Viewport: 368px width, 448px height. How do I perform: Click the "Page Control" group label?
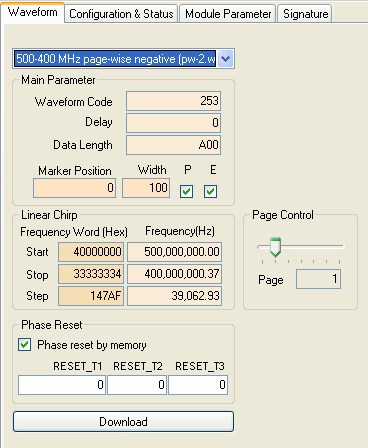pyautogui.click(x=283, y=215)
